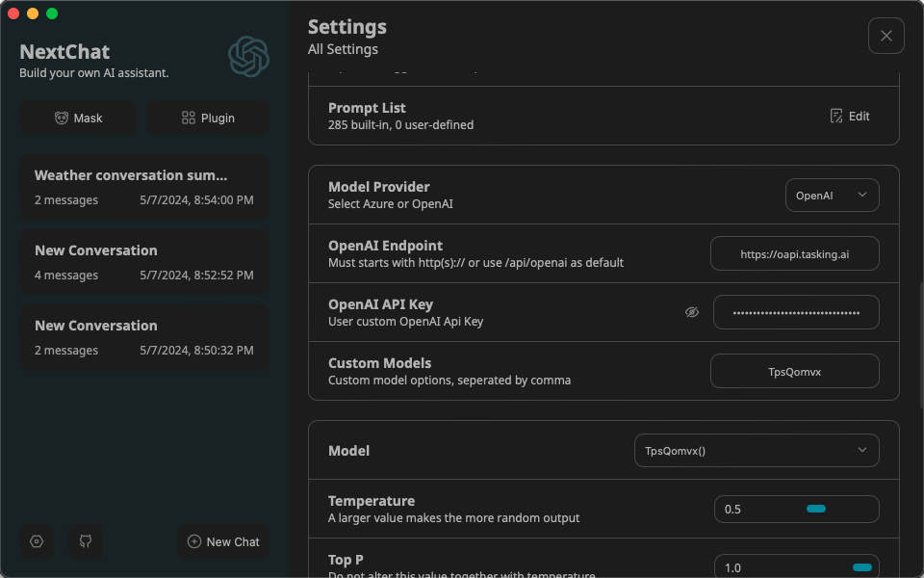The height and width of the screenshot is (578, 924).
Task: Expand the Model selection dropdown
Action: (x=756, y=450)
